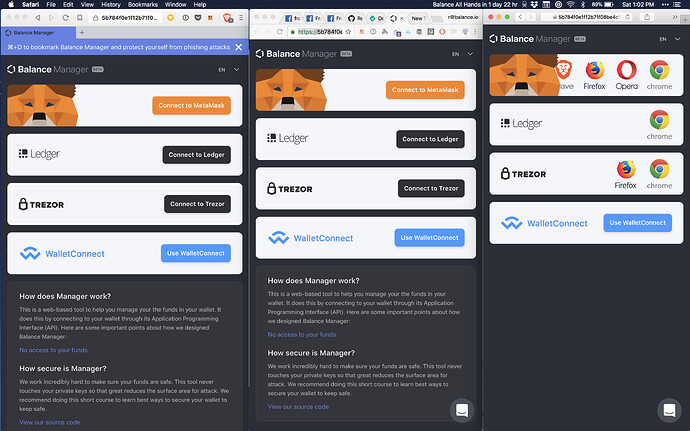Go back in the Brave window

[38, 18]
